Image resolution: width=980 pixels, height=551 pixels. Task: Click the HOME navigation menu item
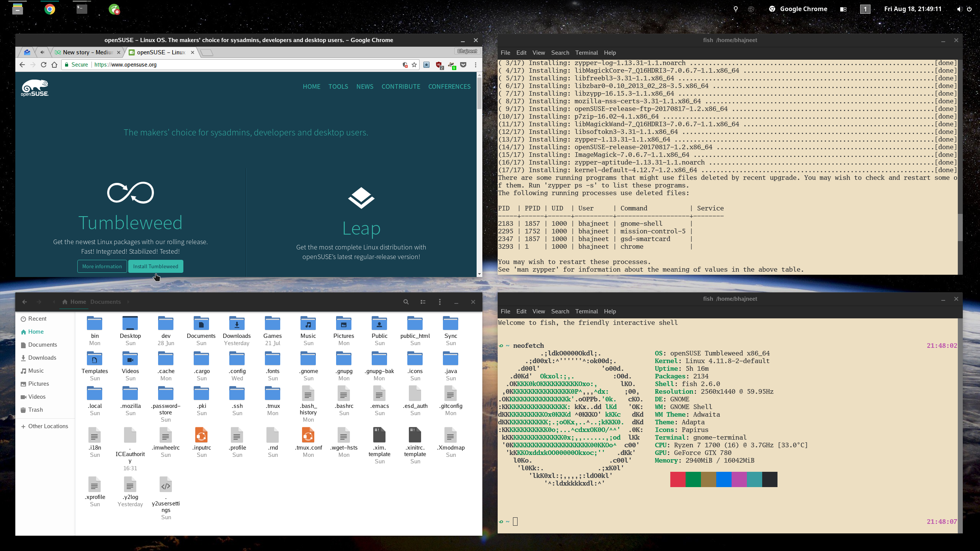pyautogui.click(x=311, y=86)
